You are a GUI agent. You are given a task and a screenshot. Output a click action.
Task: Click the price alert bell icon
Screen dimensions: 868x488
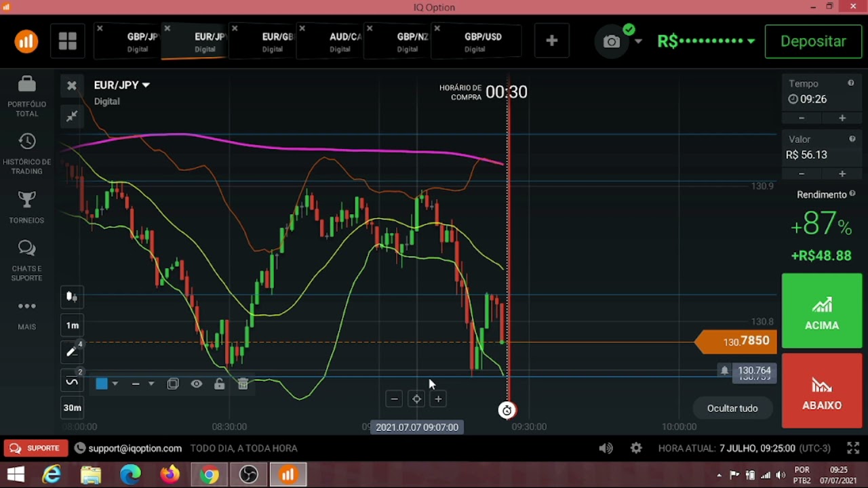[724, 371]
